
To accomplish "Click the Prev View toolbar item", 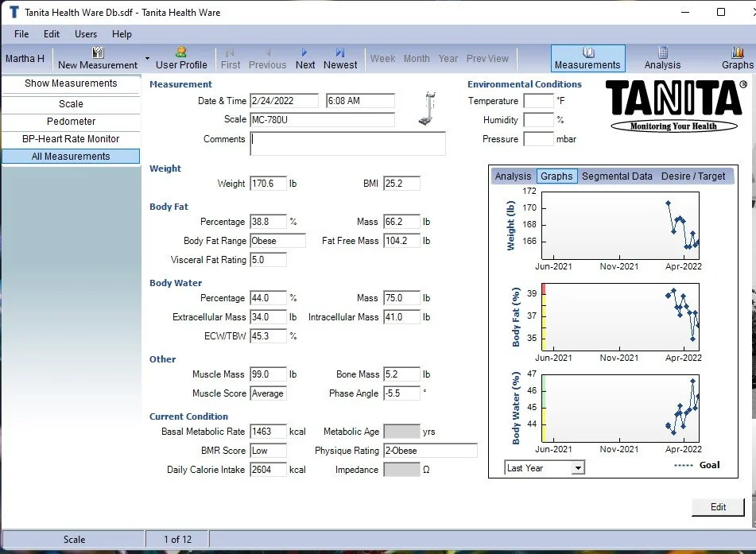I will (487, 58).
